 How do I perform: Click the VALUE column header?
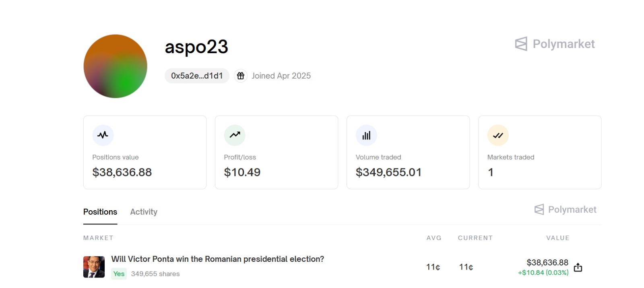pyautogui.click(x=557, y=238)
